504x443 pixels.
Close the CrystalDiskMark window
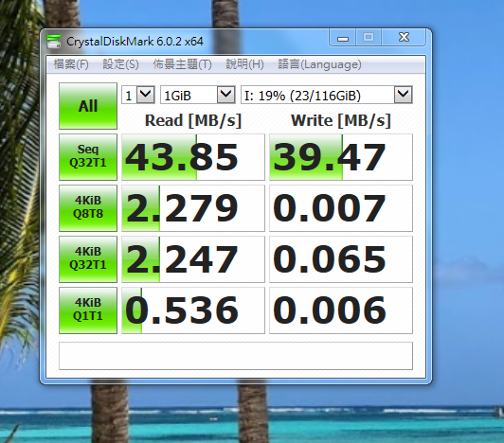(404, 38)
